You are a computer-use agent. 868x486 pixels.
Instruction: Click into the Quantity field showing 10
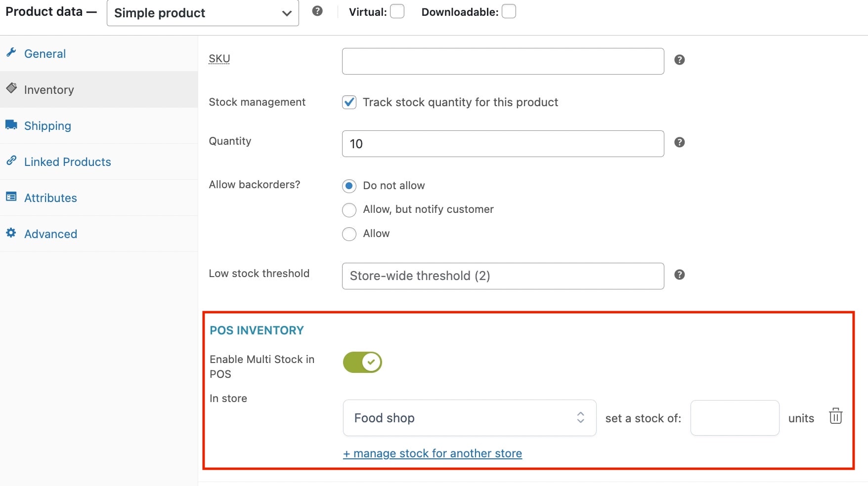point(503,144)
